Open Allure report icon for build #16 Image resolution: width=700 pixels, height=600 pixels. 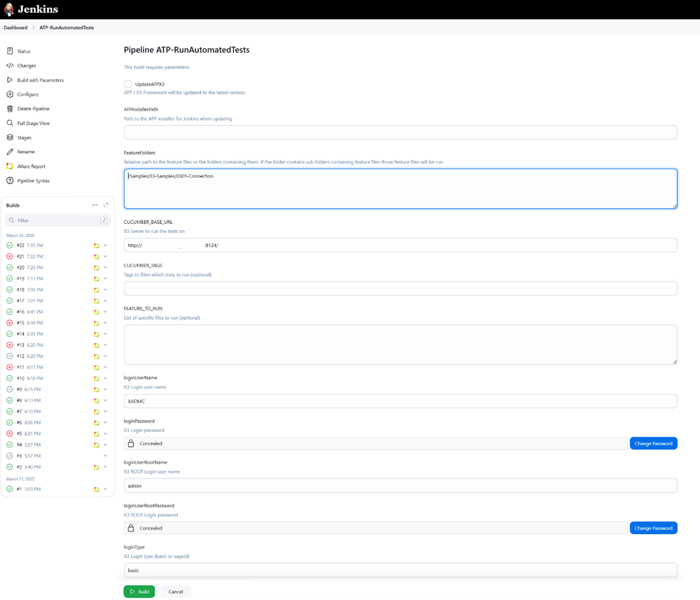tap(97, 312)
